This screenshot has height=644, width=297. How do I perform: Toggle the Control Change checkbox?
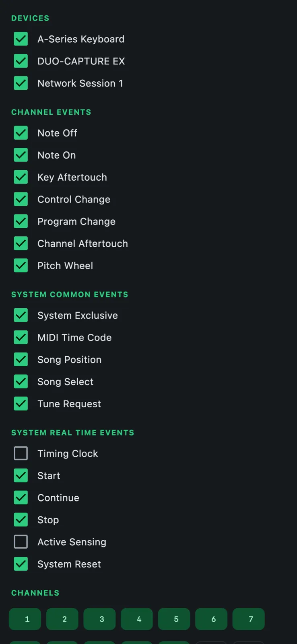[x=21, y=199]
